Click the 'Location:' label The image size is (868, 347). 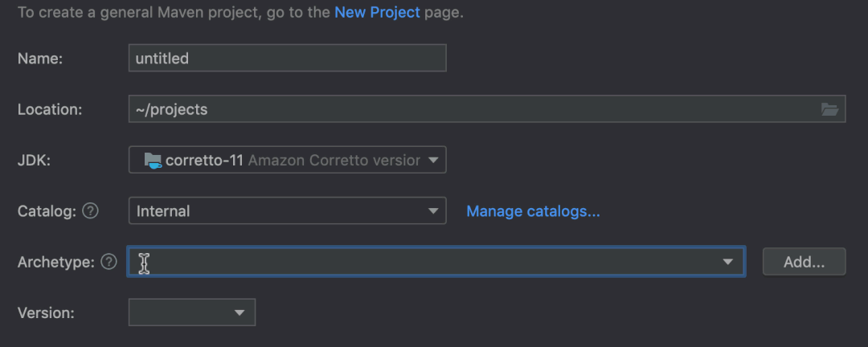[x=50, y=109]
